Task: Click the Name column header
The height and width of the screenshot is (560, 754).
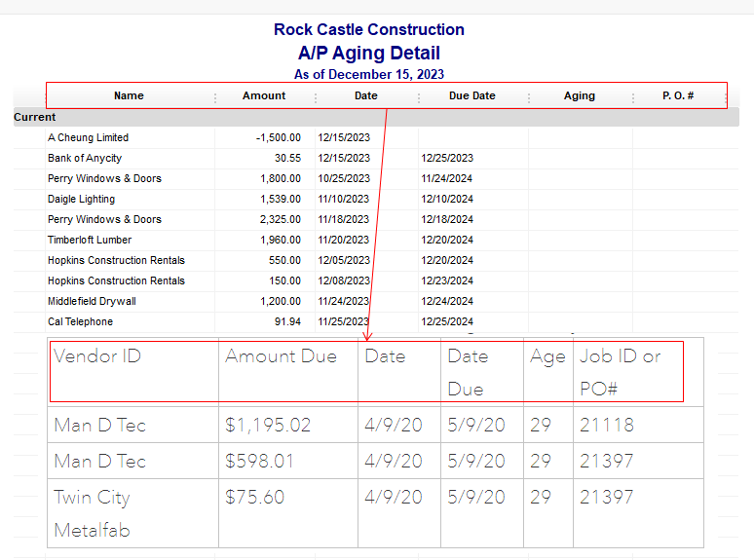Action: point(129,95)
